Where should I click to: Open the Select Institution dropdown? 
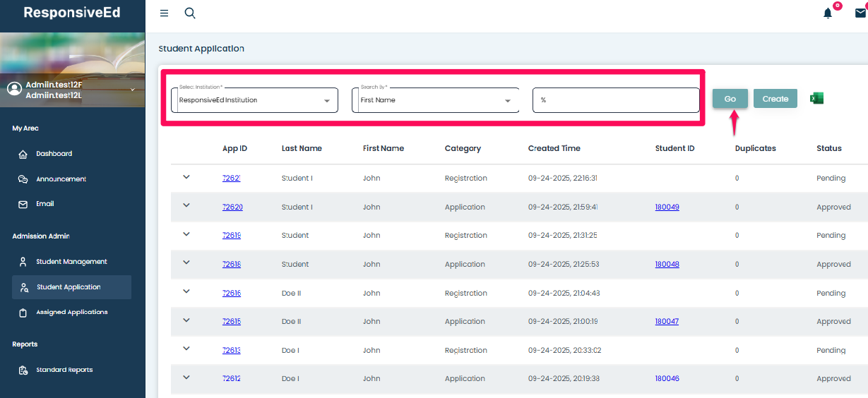click(x=254, y=100)
